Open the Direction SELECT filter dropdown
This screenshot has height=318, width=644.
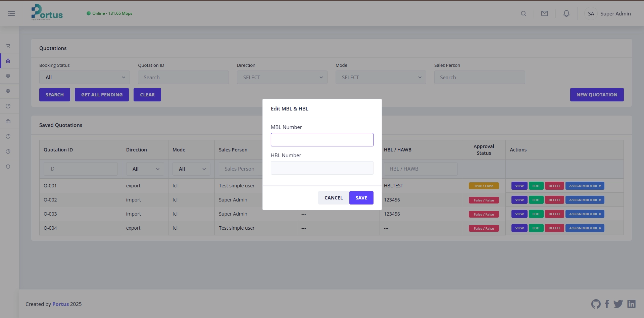(282, 77)
